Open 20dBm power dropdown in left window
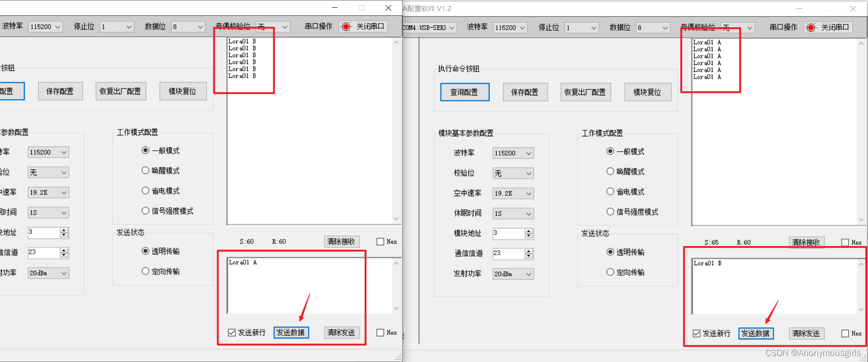 [x=48, y=273]
